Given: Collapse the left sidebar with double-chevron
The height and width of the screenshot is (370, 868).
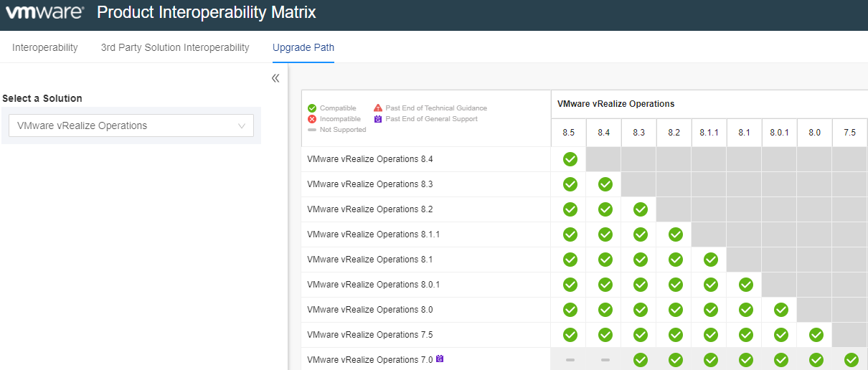Looking at the screenshot, I should tap(275, 78).
